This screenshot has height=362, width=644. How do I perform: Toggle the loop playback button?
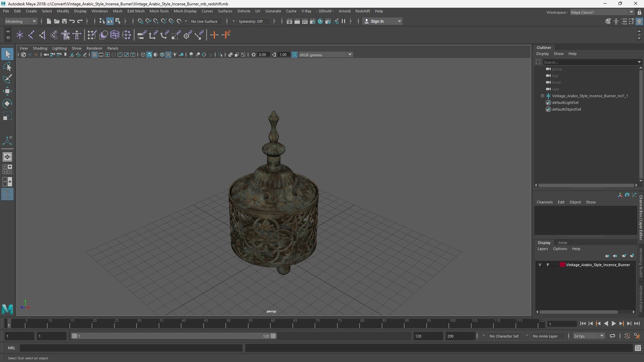click(x=612, y=336)
